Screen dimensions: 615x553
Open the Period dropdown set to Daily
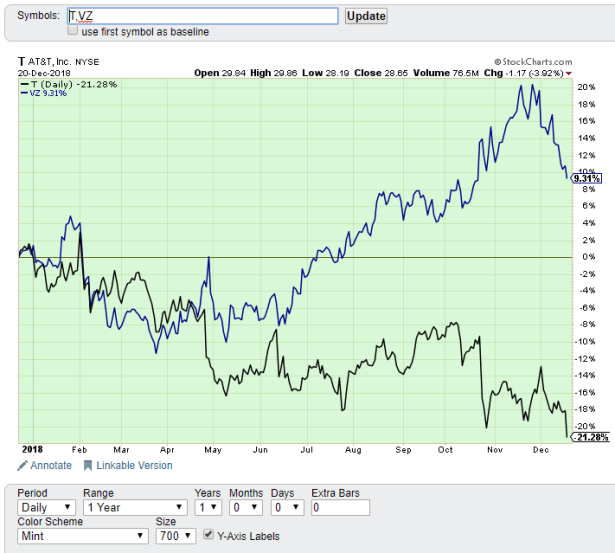45,508
